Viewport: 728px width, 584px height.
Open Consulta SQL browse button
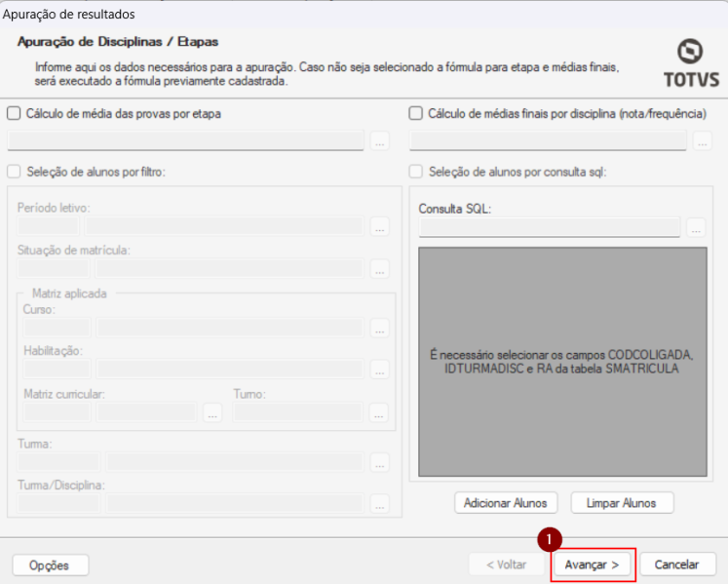695,228
